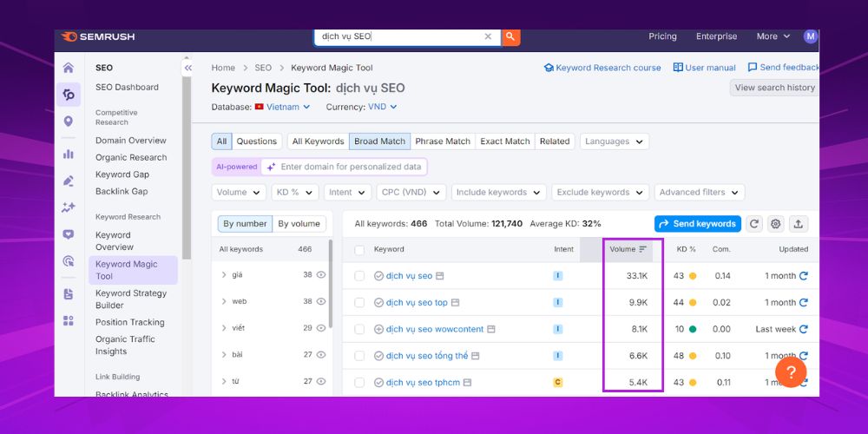Open the app center grid icon
The width and height of the screenshot is (868, 434).
(x=69, y=321)
